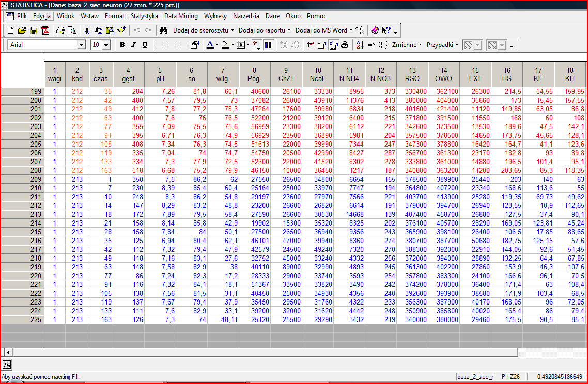Open font color dropdown arrow
The width and height of the screenshot is (588, 384).
click(217, 45)
